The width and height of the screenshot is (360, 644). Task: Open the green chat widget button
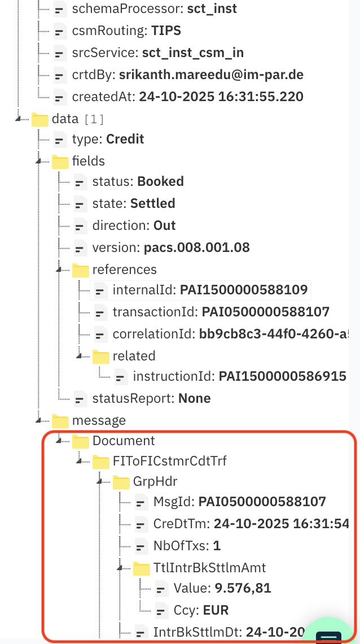pos(332,633)
